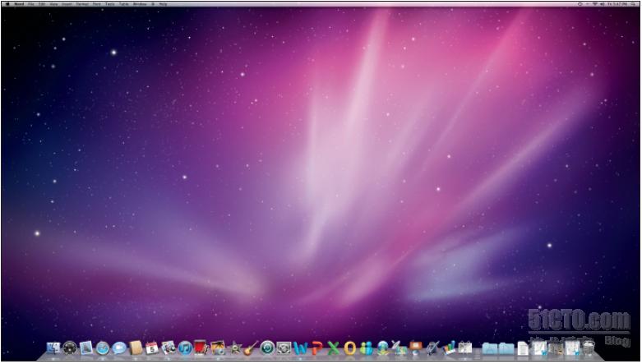Open Time Machine in the Dock
This screenshot has height=364, width=642.
click(267, 348)
